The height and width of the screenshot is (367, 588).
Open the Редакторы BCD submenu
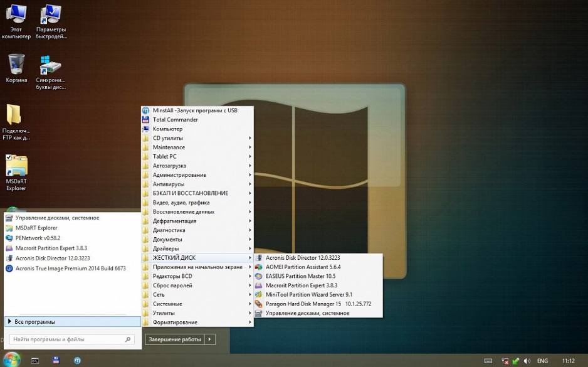pos(197,276)
